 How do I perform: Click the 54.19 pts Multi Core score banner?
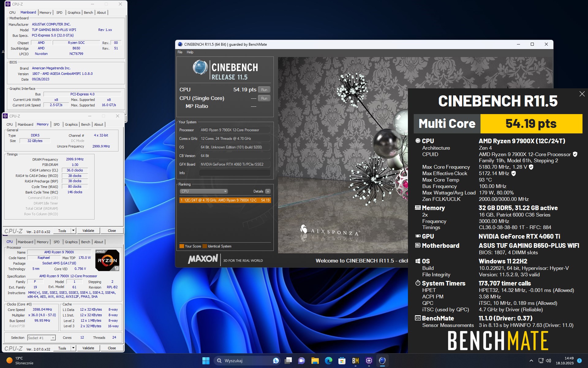[531, 124]
